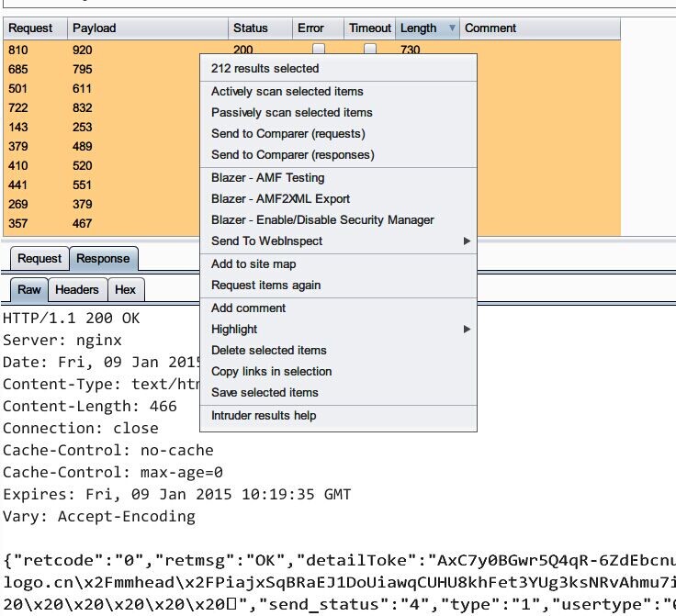
Task: Open Blazer - AMF Testing
Action: point(268,178)
